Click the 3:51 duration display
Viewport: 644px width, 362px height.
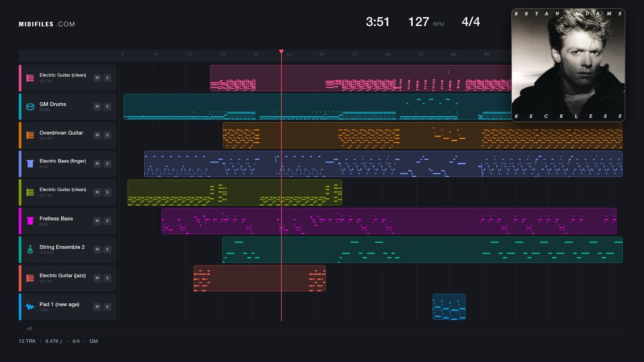click(x=377, y=22)
